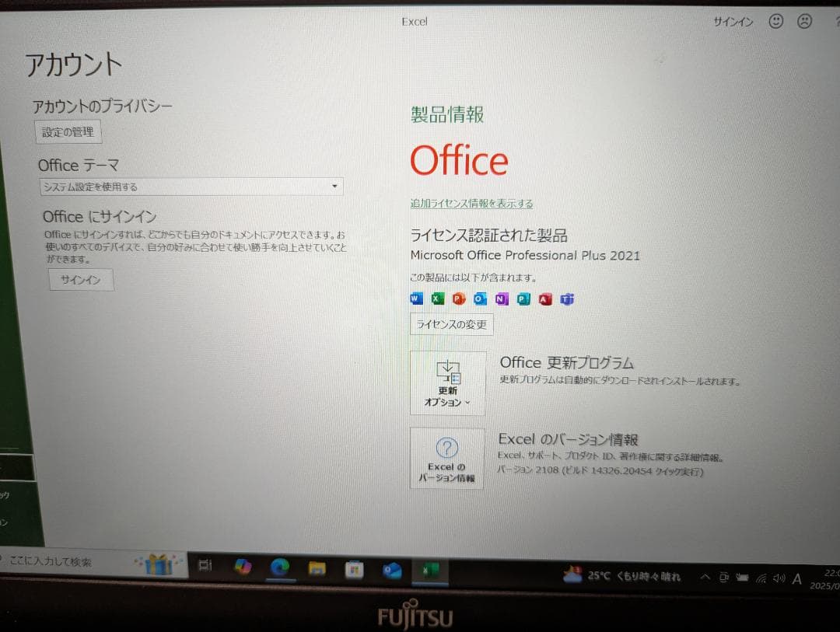Image resolution: width=840 pixels, height=632 pixels.
Task: Click the gift box icon in search bar
Action: 159,564
